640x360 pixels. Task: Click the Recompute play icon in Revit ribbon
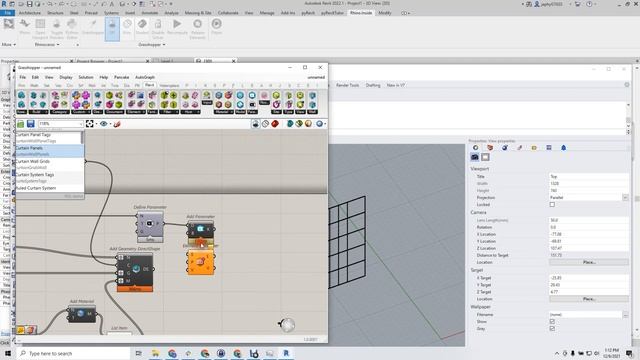(x=177, y=24)
